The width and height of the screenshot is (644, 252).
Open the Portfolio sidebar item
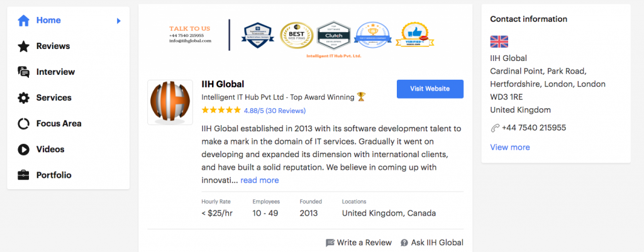click(x=68, y=175)
